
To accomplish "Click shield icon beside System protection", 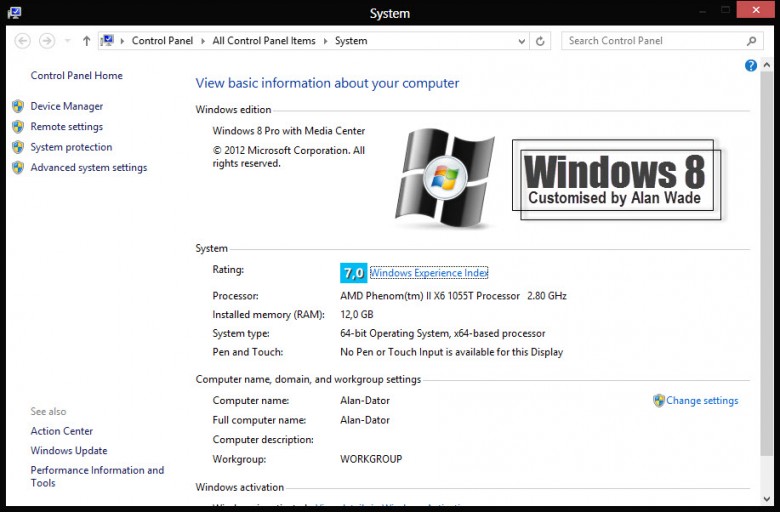I will click(18, 147).
